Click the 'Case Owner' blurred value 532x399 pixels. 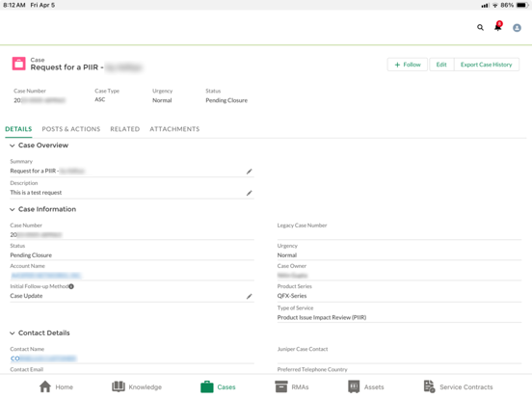292,276
